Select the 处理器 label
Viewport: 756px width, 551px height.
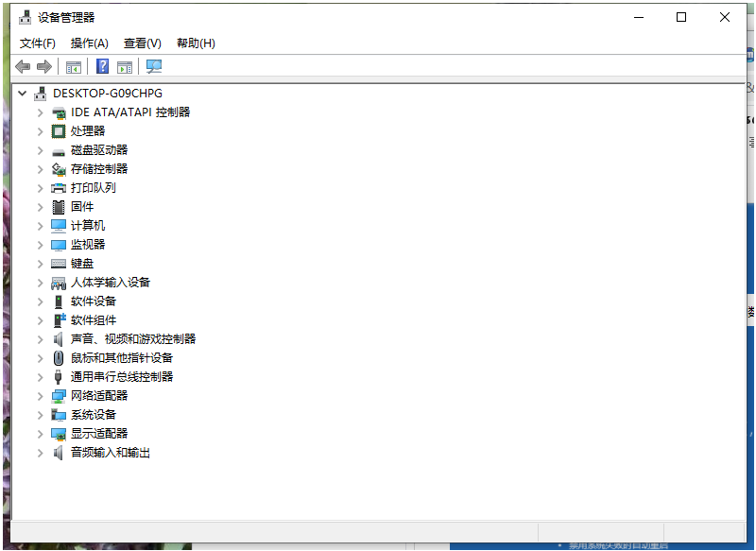pos(88,131)
